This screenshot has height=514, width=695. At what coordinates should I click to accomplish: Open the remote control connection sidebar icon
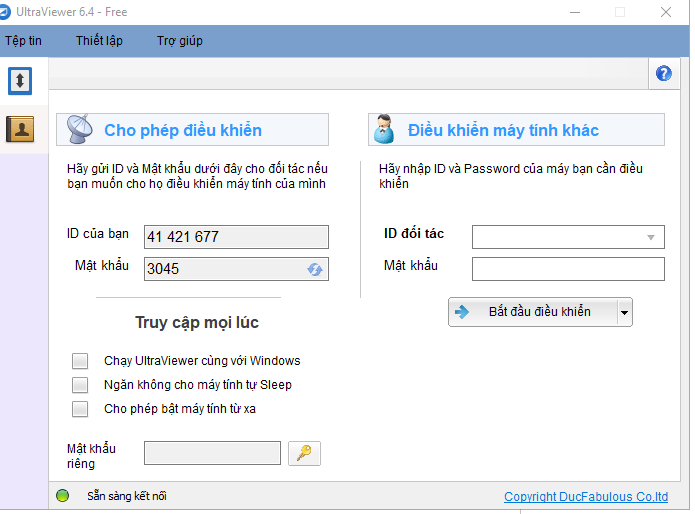click(20, 81)
